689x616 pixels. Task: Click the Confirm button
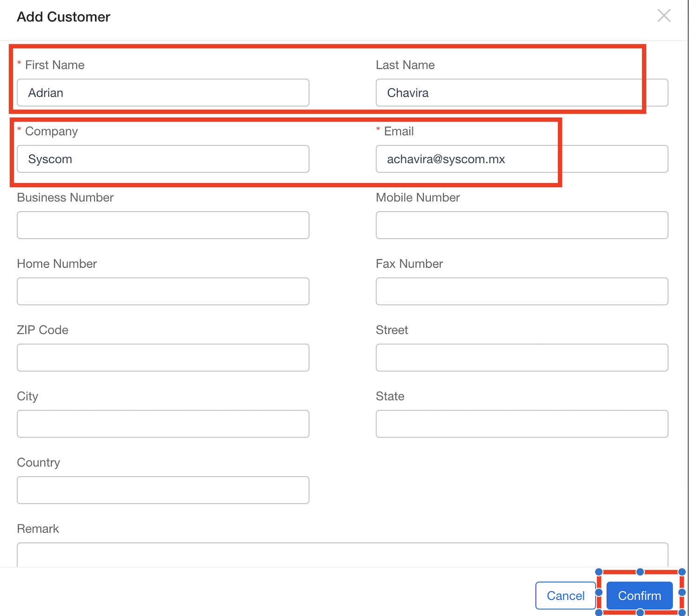(639, 596)
